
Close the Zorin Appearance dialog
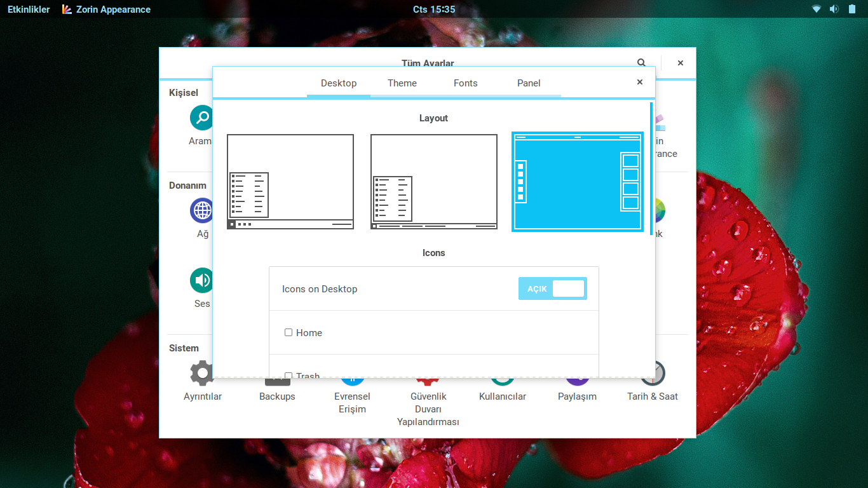point(640,82)
